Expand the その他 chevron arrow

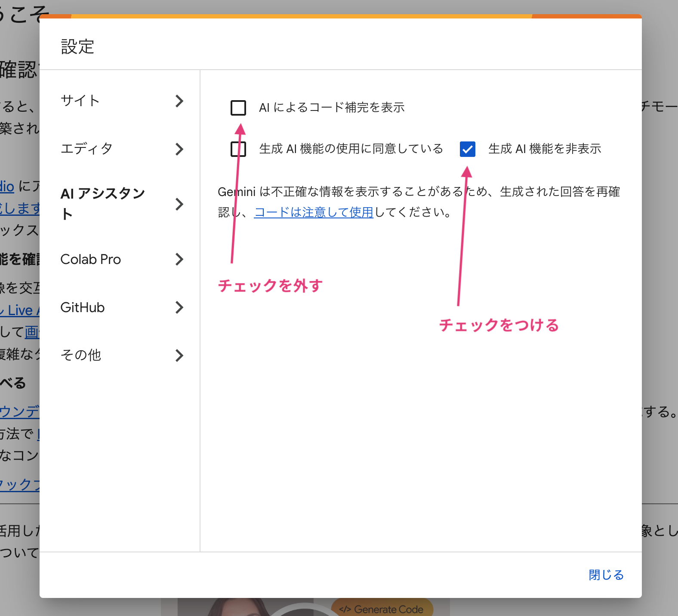point(179,356)
